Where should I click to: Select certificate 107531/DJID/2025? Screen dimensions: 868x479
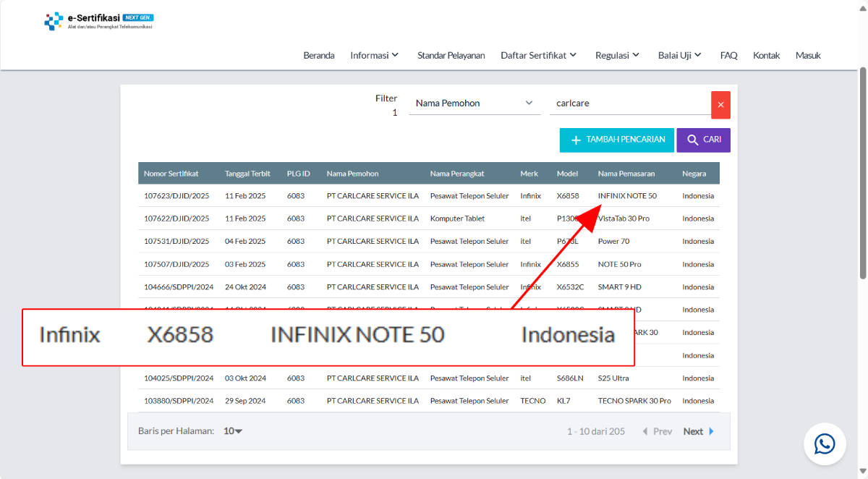click(x=176, y=242)
